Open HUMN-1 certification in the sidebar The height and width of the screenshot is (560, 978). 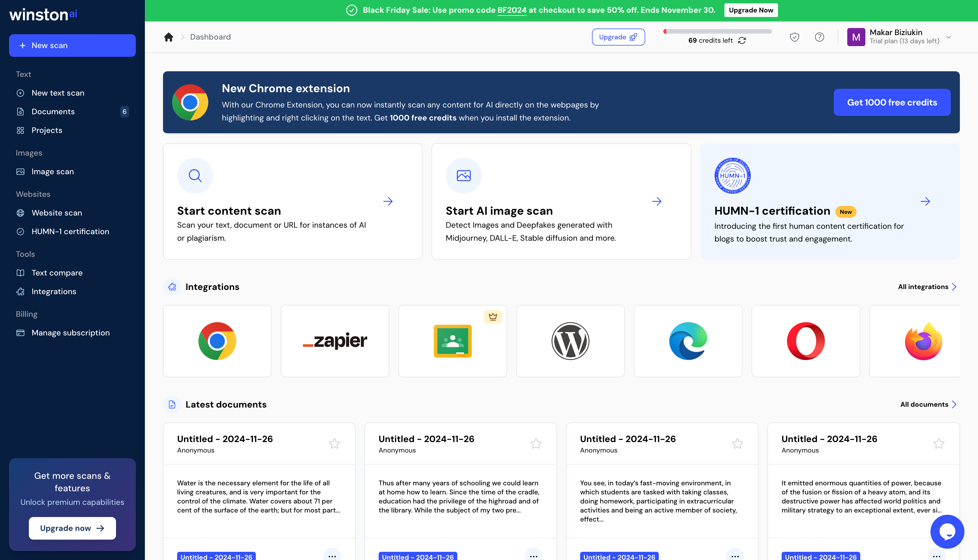coord(72,232)
